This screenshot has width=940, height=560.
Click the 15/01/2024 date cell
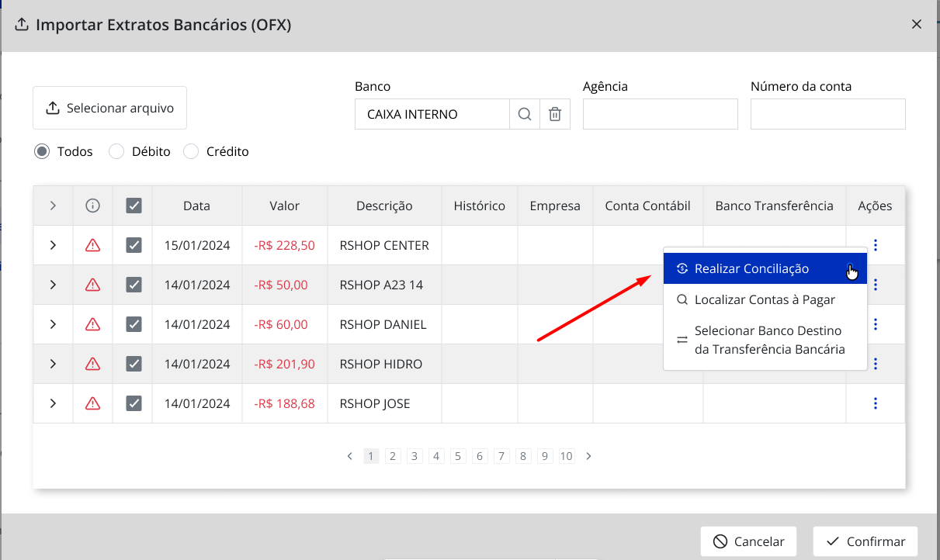click(197, 245)
